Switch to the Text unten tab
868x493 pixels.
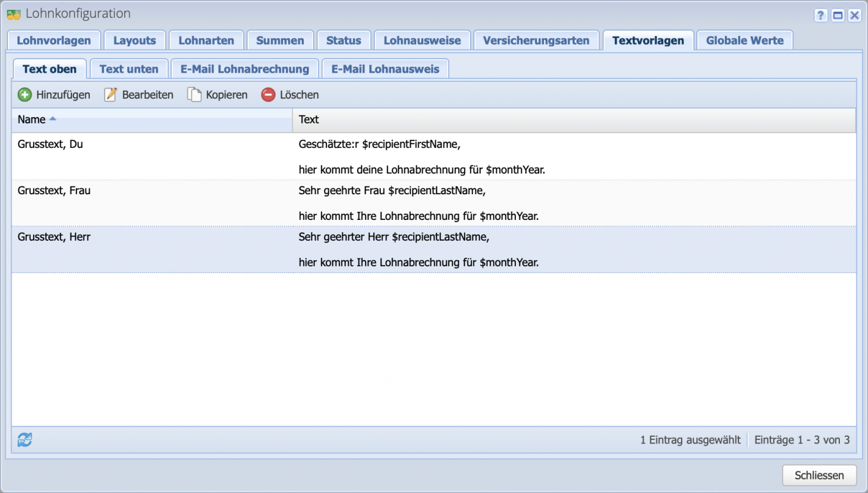click(x=129, y=68)
